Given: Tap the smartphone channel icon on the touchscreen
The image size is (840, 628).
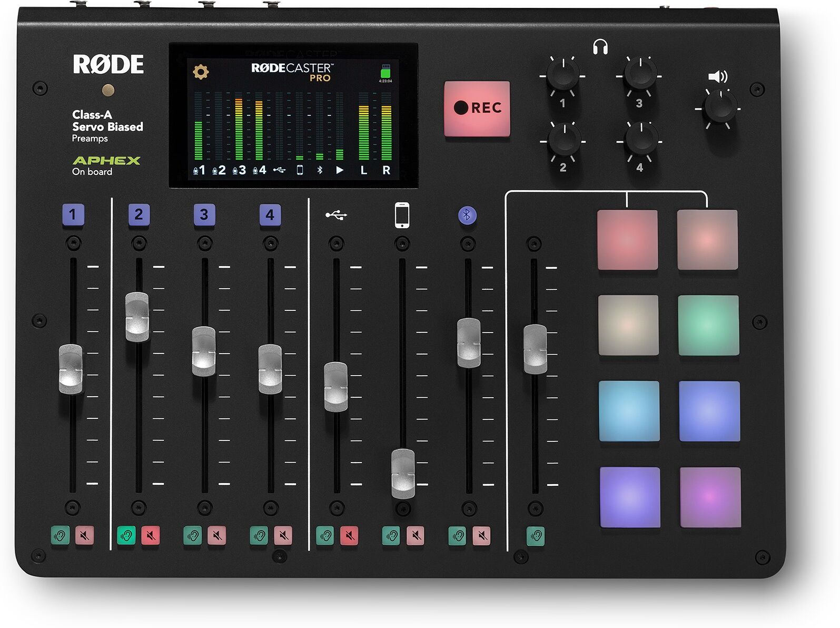Looking at the screenshot, I should (300, 170).
